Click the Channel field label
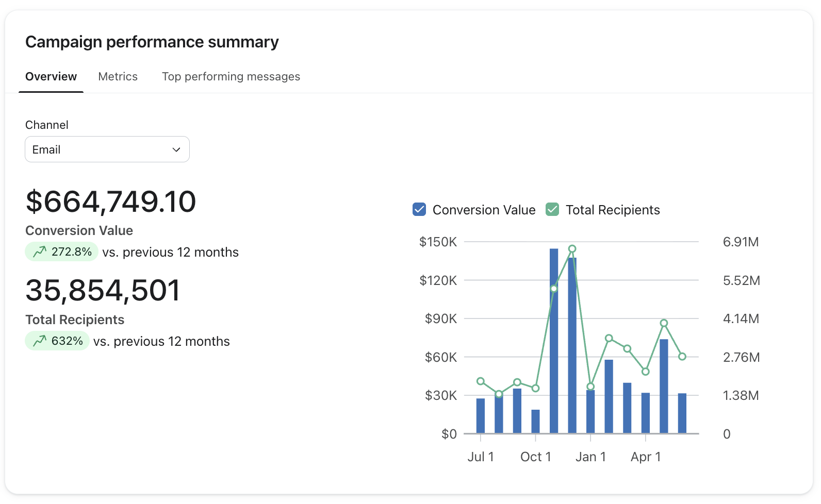The image size is (821, 504). coord(47,125)
